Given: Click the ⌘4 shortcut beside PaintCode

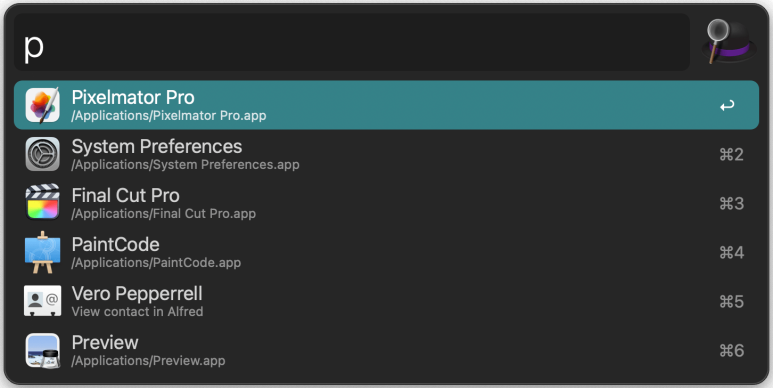Looking at the screenshot, I should coord(732,252).
